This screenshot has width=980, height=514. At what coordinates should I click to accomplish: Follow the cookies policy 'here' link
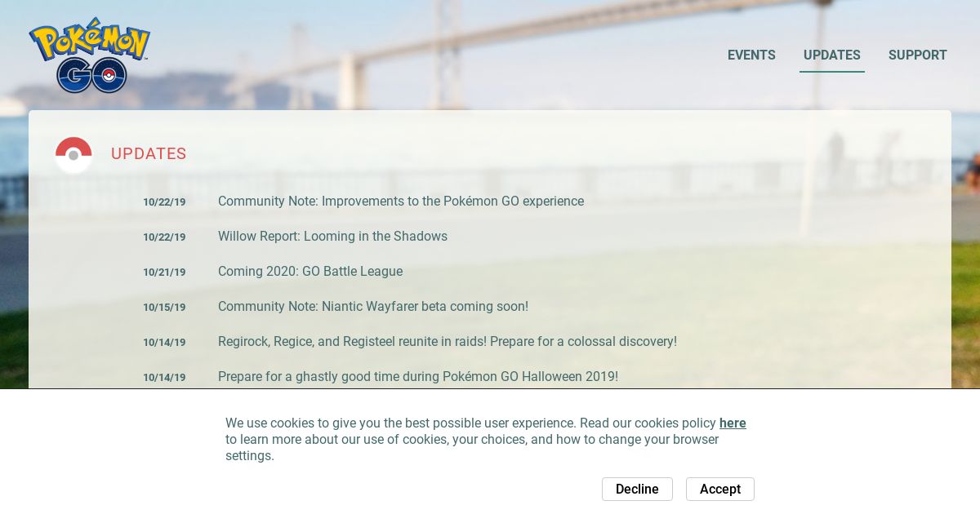[x=733, y=423]
